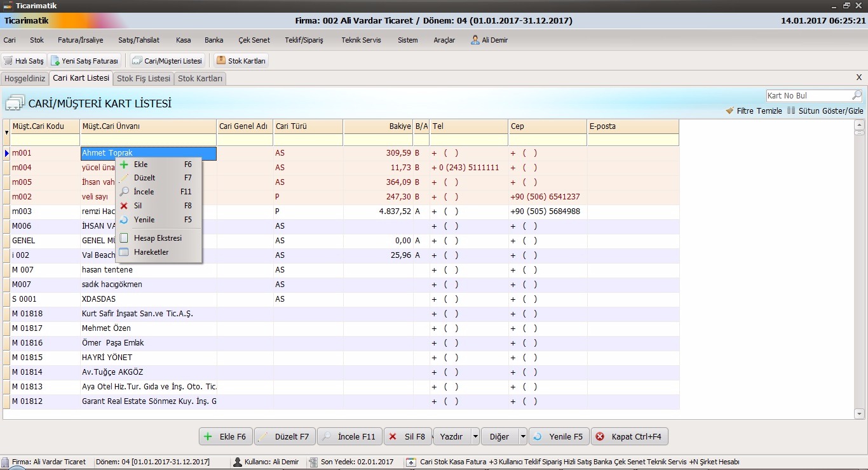Choose Hareketler from context menu

click(x=151, y=252)
